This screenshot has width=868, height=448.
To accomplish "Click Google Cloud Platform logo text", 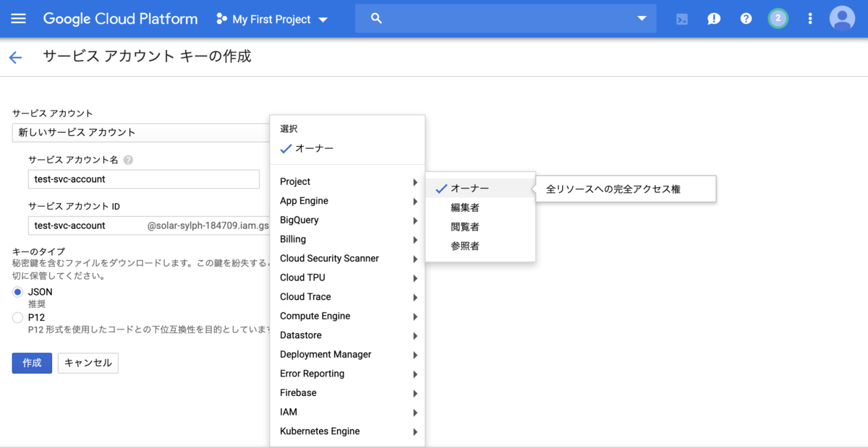I will pyautogui.click(x=120, y=19).
